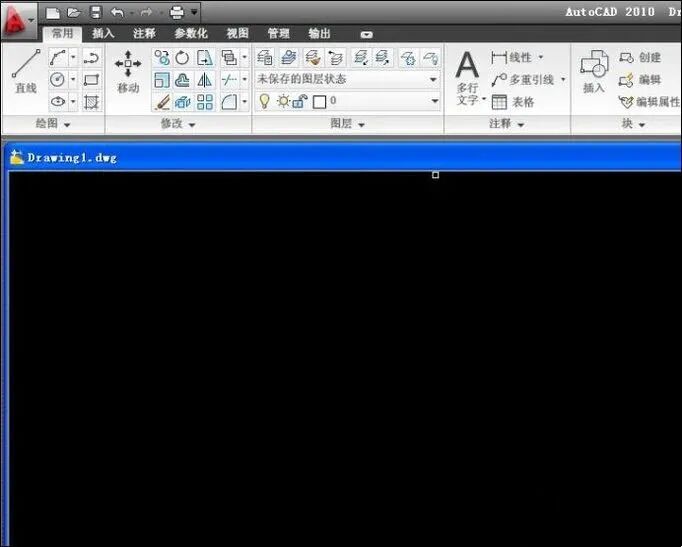Select the Rectangle tool

pos(91,80)
